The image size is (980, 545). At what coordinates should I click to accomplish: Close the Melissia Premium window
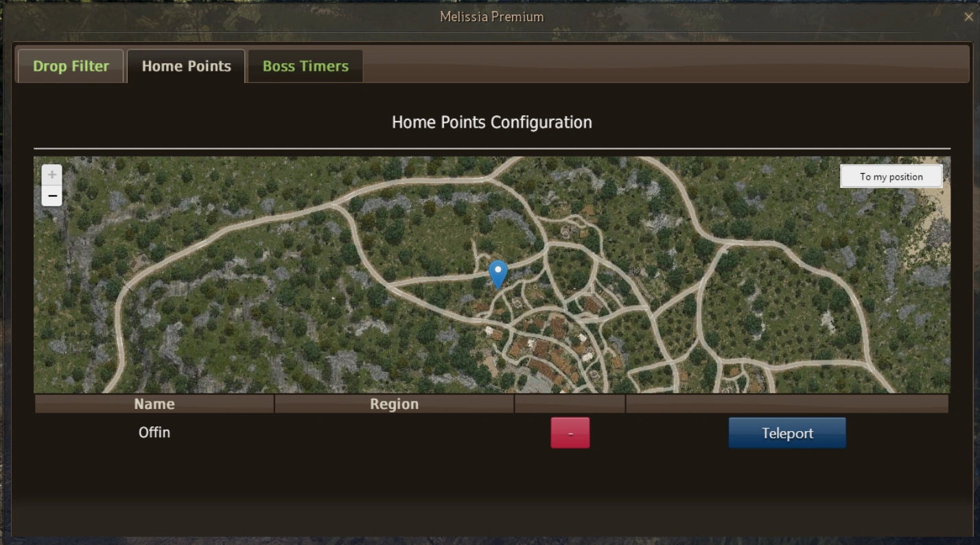click(968, 16)
